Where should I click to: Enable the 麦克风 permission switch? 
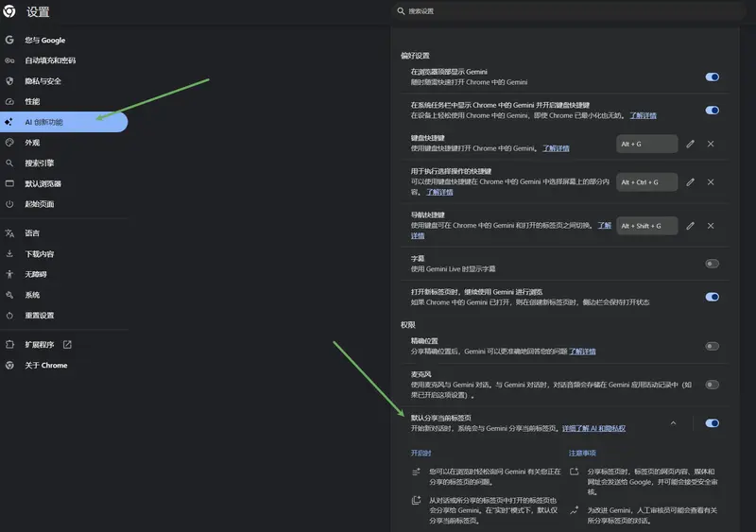point(713,385)
